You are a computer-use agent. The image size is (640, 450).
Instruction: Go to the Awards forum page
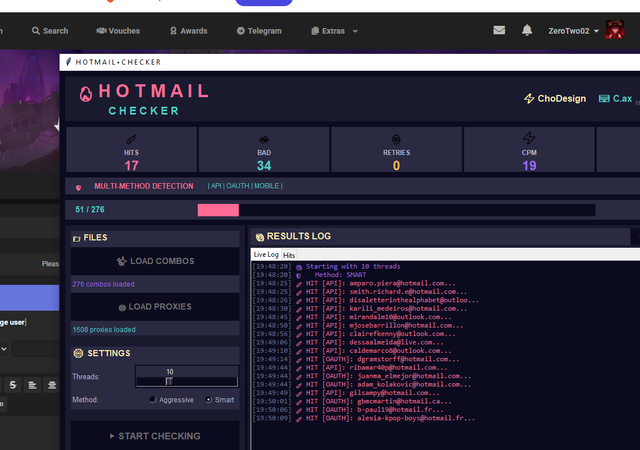click(189, 31)
